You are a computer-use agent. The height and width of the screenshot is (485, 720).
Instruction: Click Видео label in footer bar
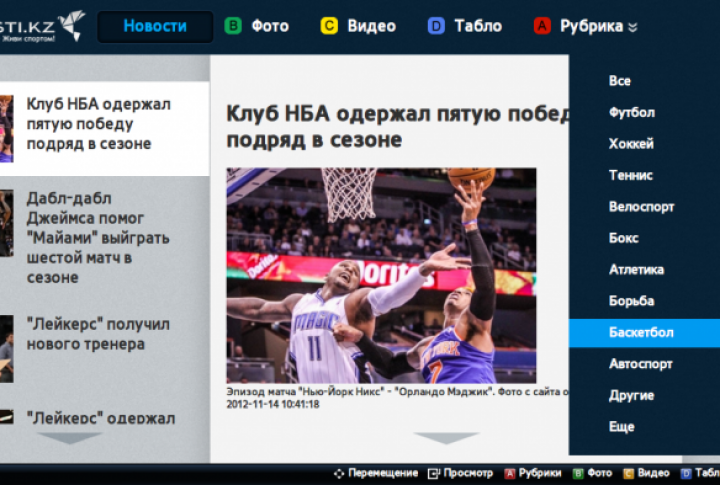pyautogui.click(x=653, y=473)
